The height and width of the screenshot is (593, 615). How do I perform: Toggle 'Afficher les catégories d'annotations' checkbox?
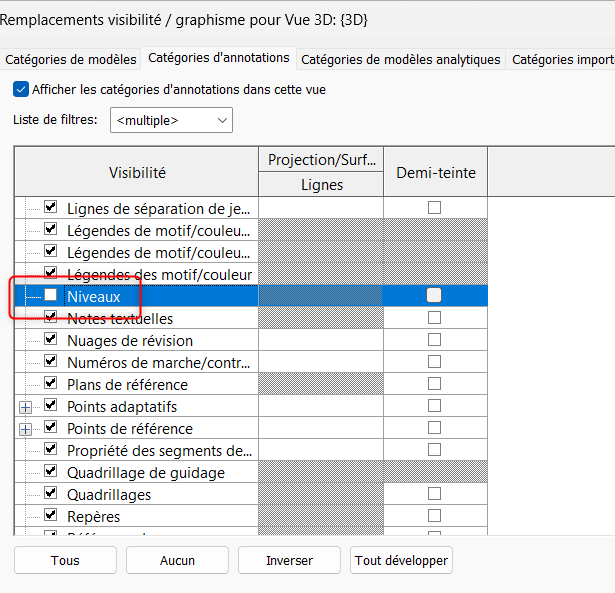[x=21, y=89]
